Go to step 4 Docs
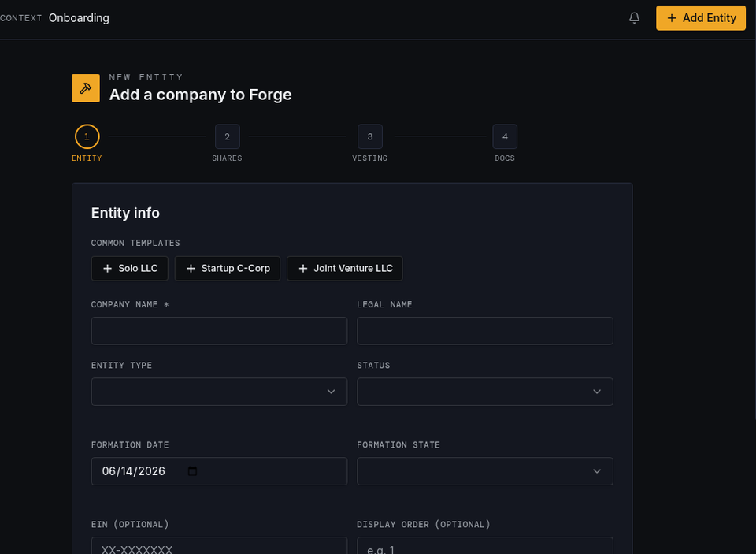 [x=505, y=136]
